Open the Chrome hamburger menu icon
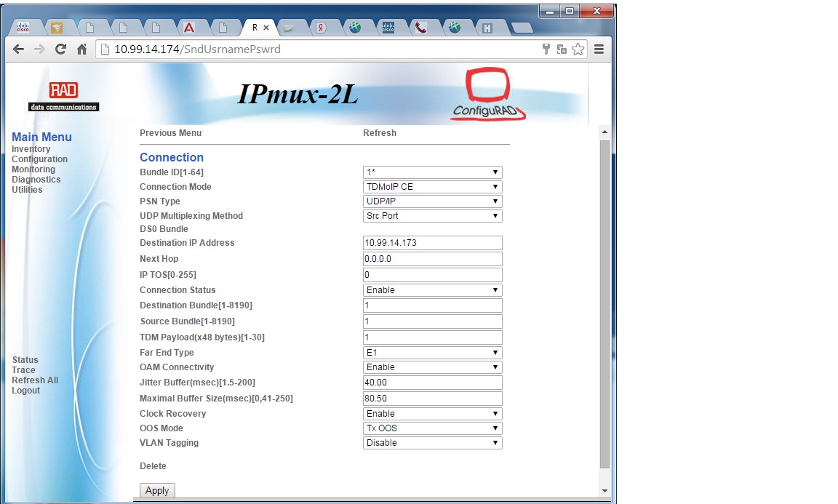 click(x=599, y=49)
